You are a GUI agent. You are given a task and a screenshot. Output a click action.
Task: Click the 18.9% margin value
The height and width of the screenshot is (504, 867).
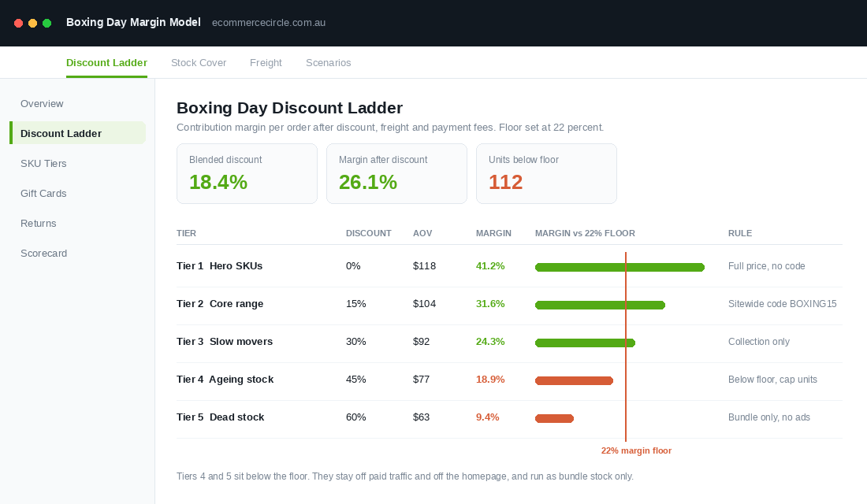click(490, 379)
